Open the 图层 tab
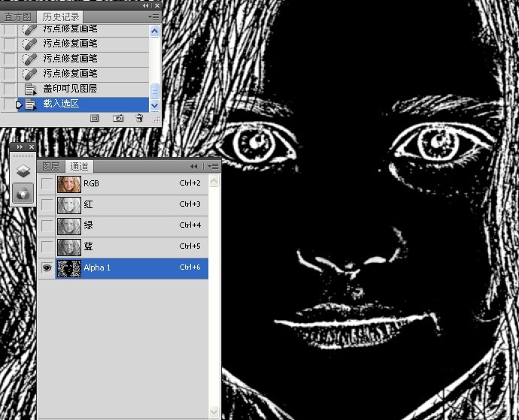This screenshot has width=519, height=420. (x=50, y=166)
